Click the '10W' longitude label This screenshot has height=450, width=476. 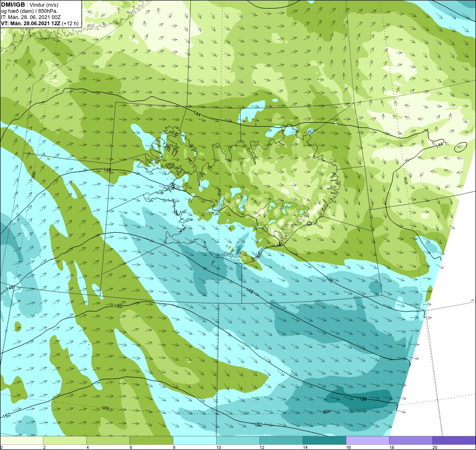406,181
